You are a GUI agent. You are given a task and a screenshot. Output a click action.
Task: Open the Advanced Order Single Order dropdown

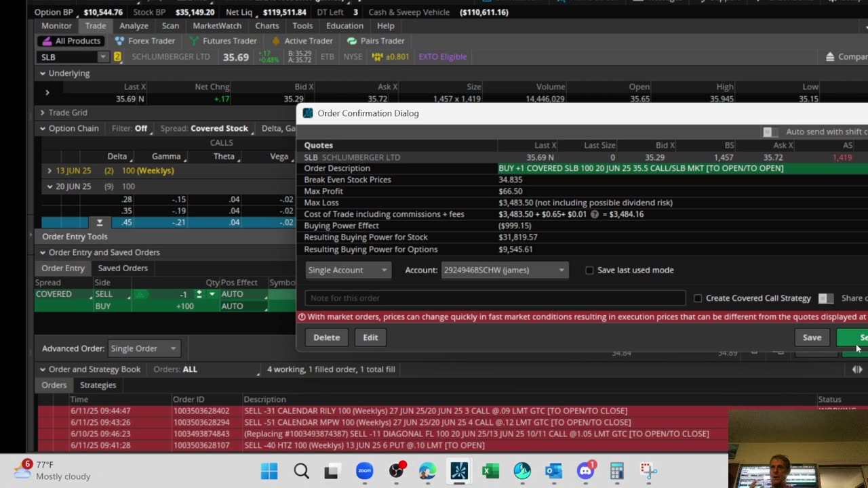(x=143, y=348)
